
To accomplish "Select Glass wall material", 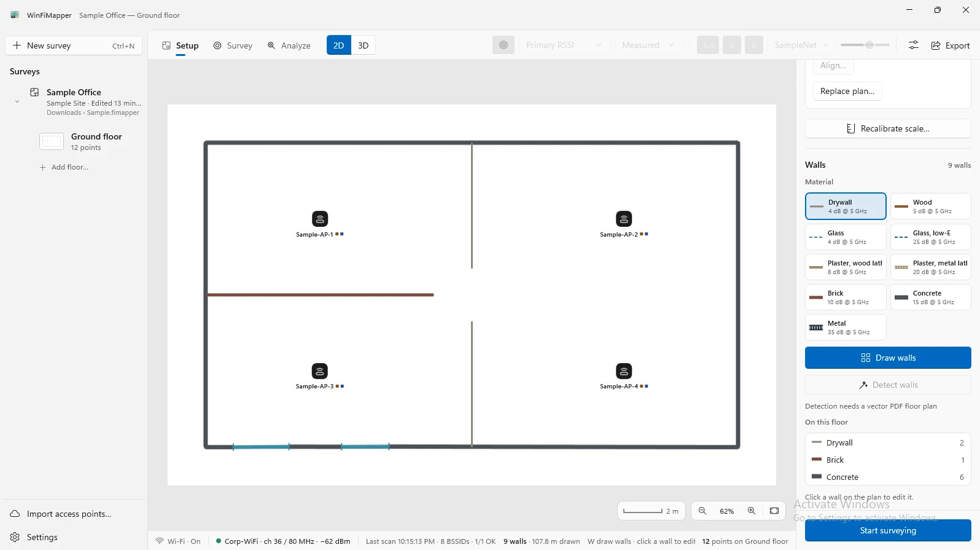I will [x=846, y=237].
